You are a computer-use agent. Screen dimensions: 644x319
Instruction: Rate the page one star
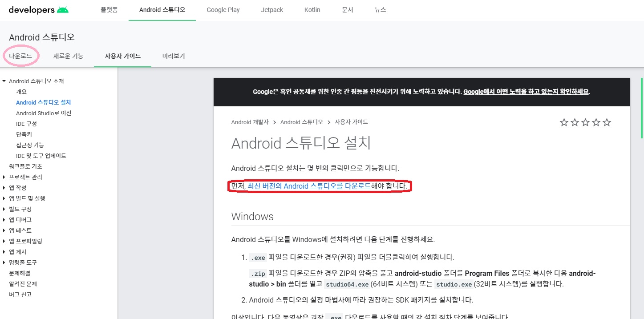[564, 122]
